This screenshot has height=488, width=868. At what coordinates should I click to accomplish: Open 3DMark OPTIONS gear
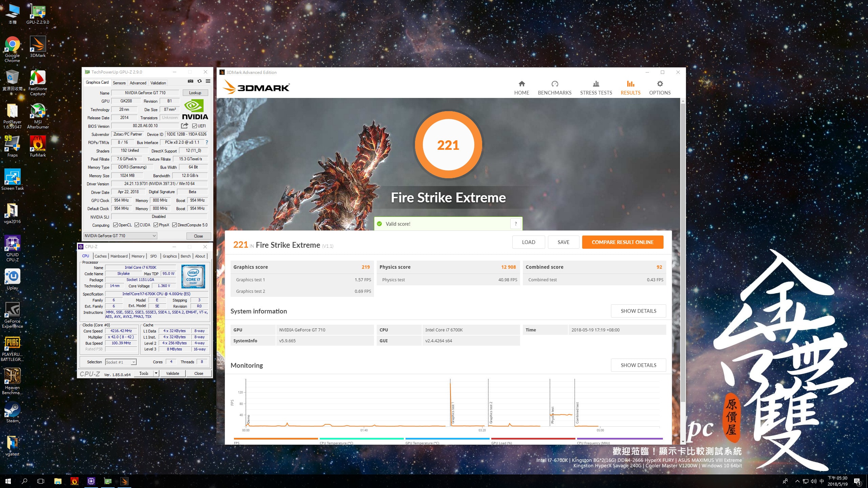point(659,88)
